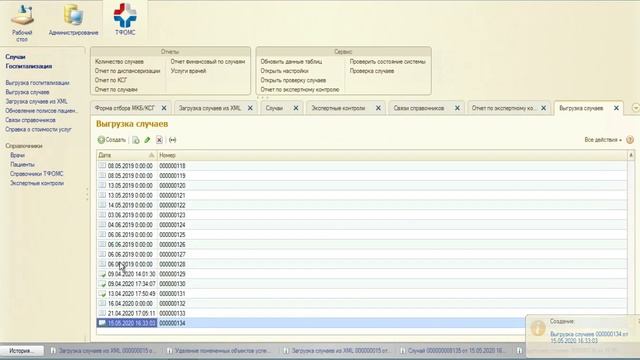Run Обновить данные таблиц command
This screenshot has width=640, height=360.
coord(291,62)
